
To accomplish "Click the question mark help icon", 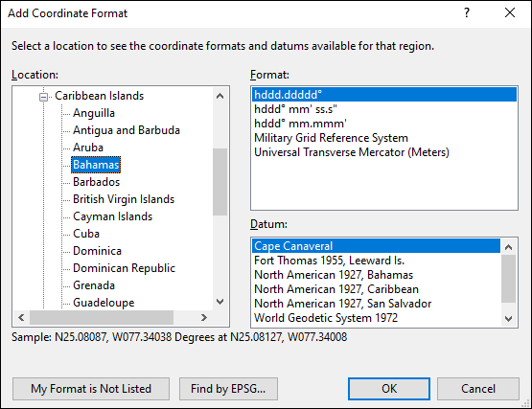I will pyautogui.click(x=467, y=12).
